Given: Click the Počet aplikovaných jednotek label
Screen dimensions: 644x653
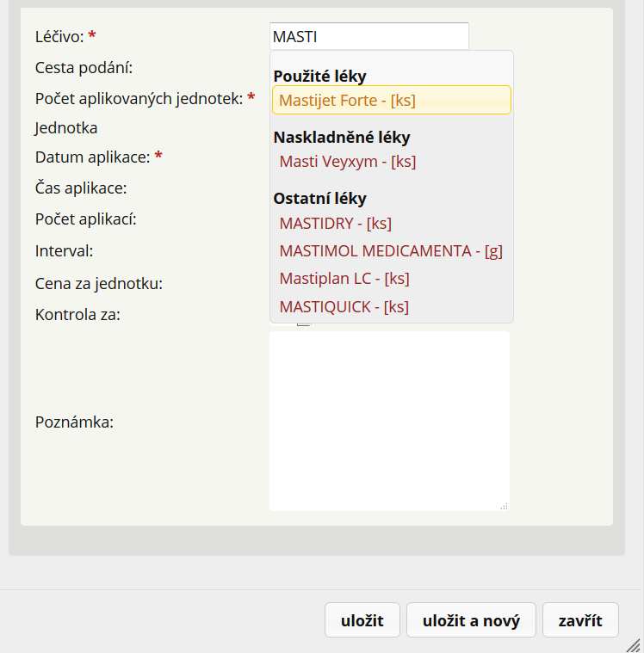Looking at the screenshot, I should pos(139,99).
